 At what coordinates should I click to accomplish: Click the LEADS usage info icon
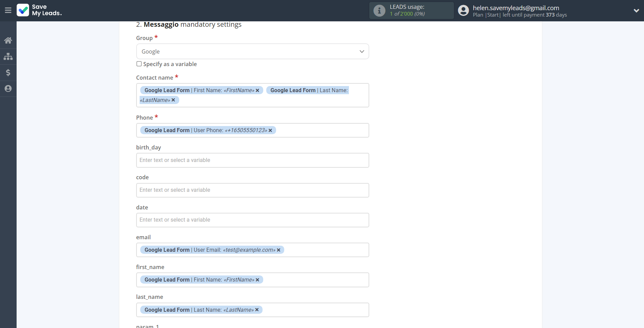(x=379, y=11)
